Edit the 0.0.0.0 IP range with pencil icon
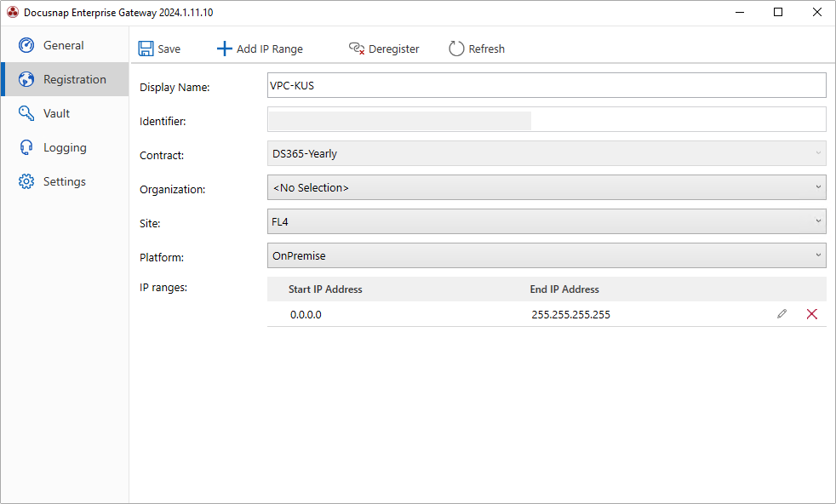Viewport: 836px width, 504px height. [782, 314]
